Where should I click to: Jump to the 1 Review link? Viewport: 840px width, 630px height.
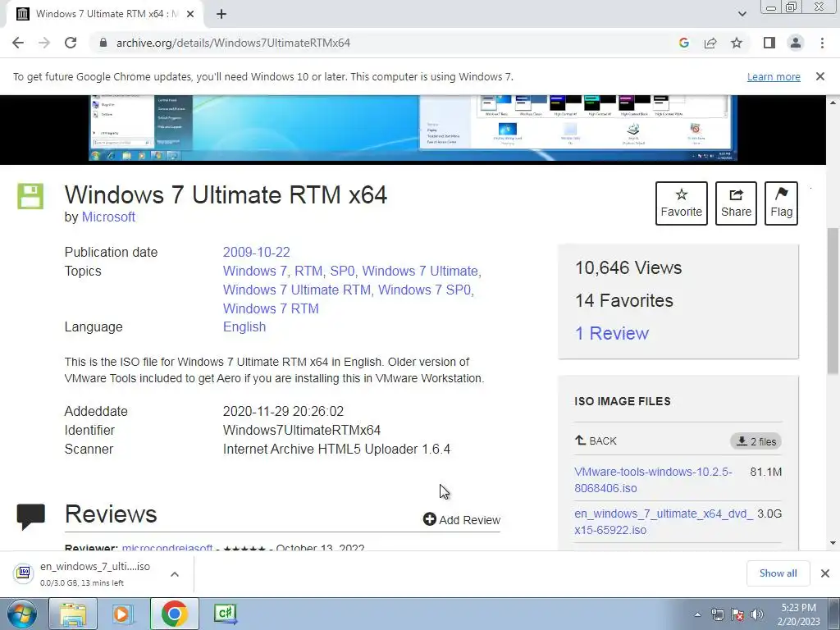612,333
